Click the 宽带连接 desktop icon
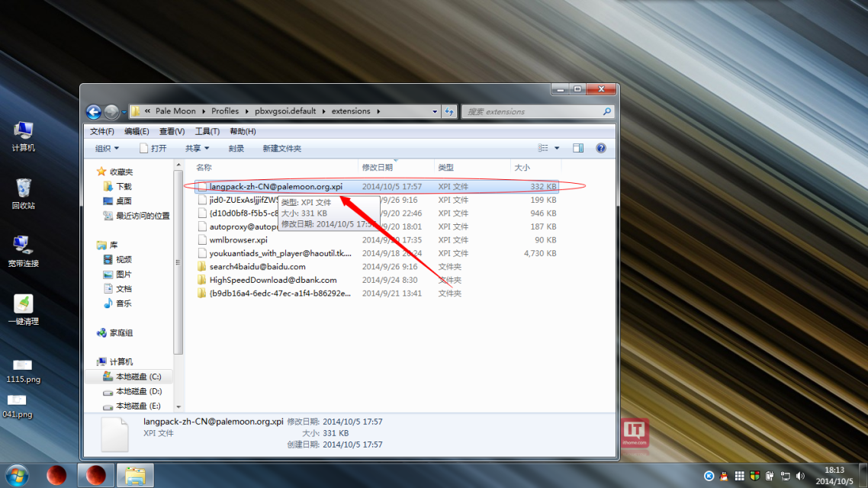Image resolution: width=868 pixels, height=488 pixels. [x=23, y=252]
